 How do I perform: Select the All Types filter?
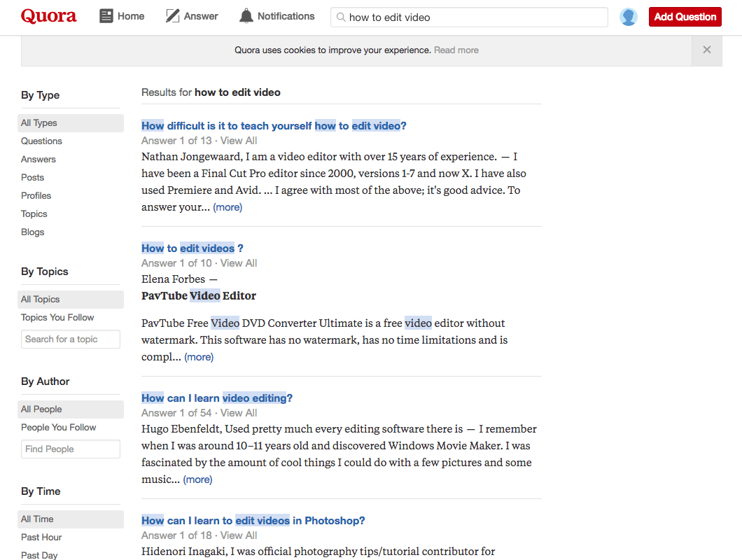tap(71, 122)
